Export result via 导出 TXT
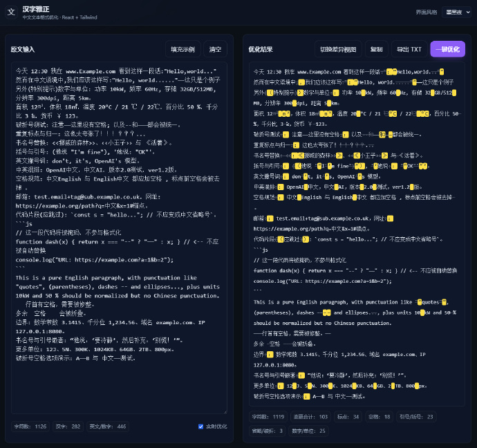 click(409, 49)
